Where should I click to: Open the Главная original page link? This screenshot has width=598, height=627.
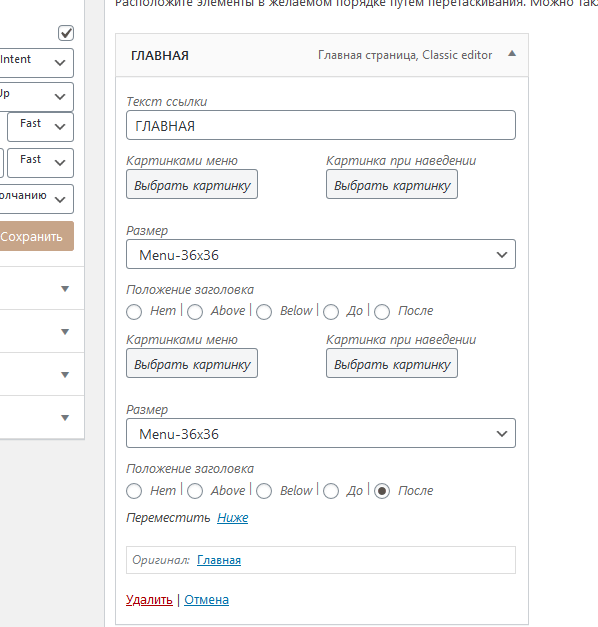tap(219, 560)
